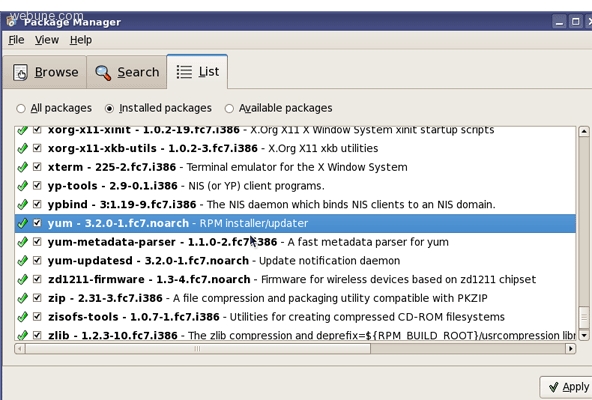
Task: Uncheck the zd1211-firmware checkbox
Action: tap(37, 279)
